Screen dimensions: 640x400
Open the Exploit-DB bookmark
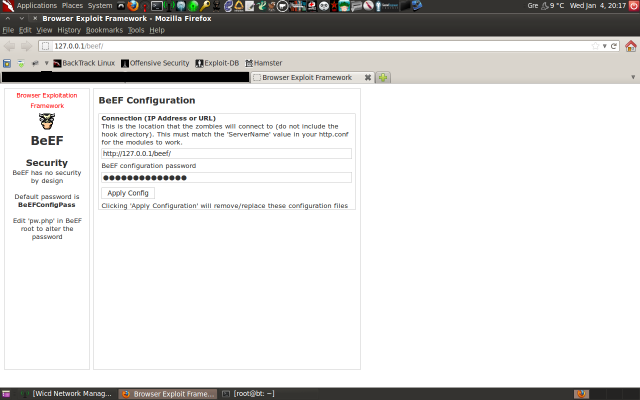(218, 63)
